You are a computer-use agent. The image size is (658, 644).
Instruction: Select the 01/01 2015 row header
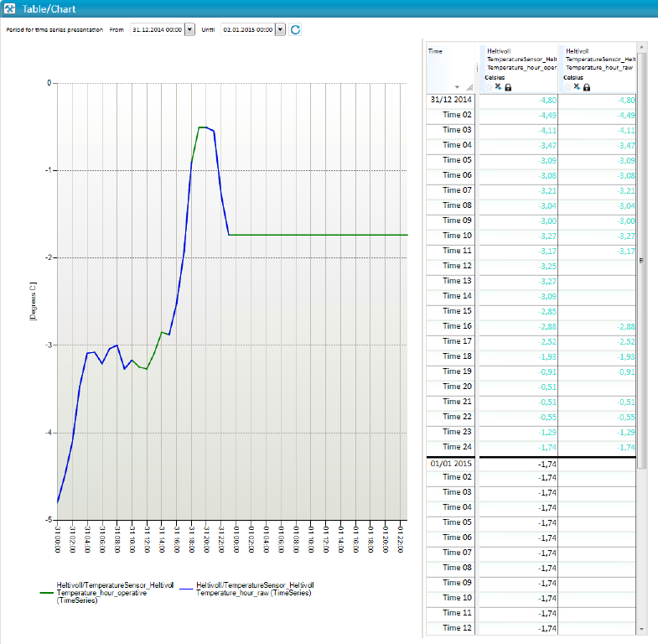pyautogui.click(x=452, y=462)
